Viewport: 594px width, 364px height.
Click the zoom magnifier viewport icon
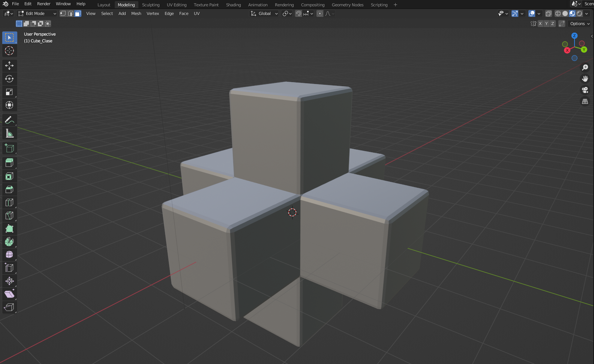(x=585, y=67)
